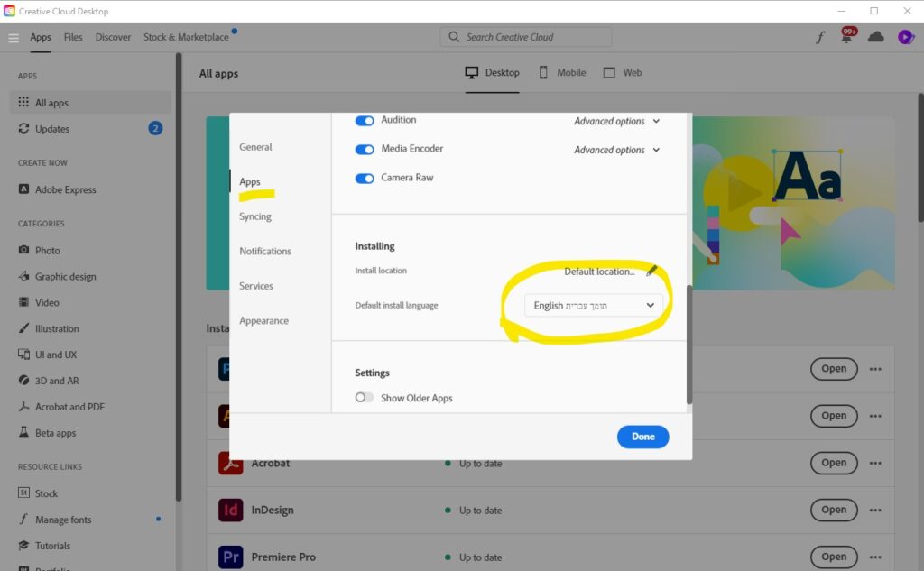Edit install location with pencil icon
The width and height of the screenshot is (924, 571).
651,271
